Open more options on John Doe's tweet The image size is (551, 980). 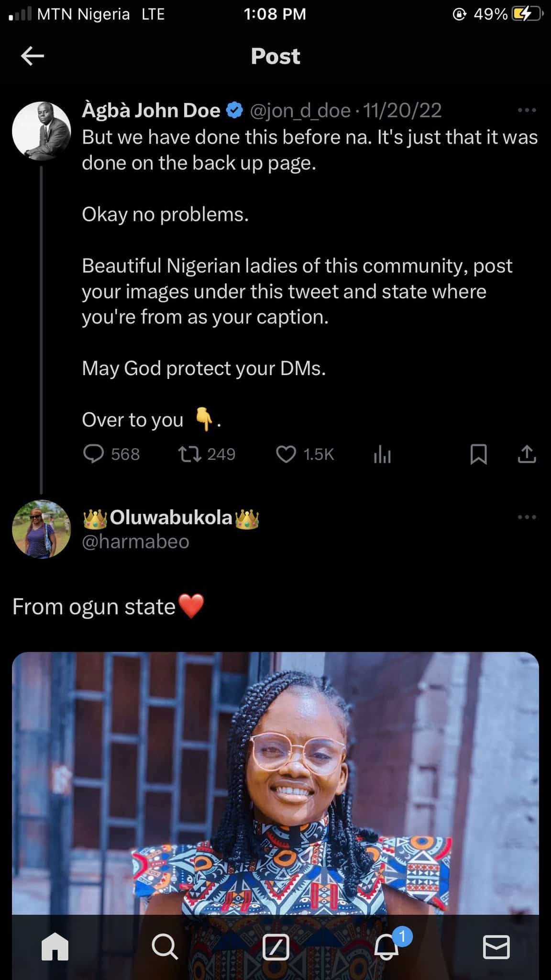pyautogui.click(x=527, y=111)
